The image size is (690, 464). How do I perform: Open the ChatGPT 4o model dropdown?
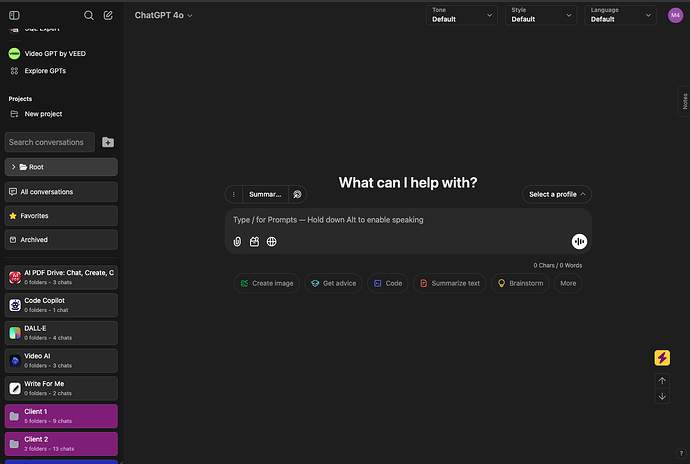(x=163, y=15)
